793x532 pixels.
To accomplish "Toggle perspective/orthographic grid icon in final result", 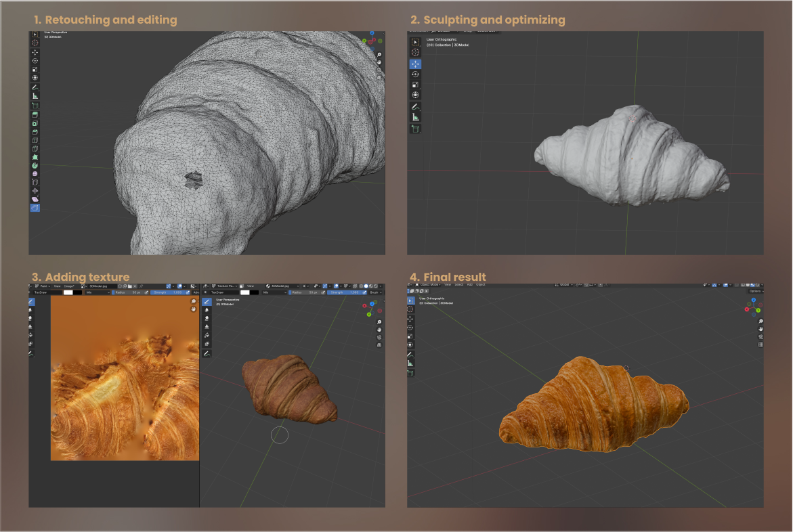I will 760,345.
